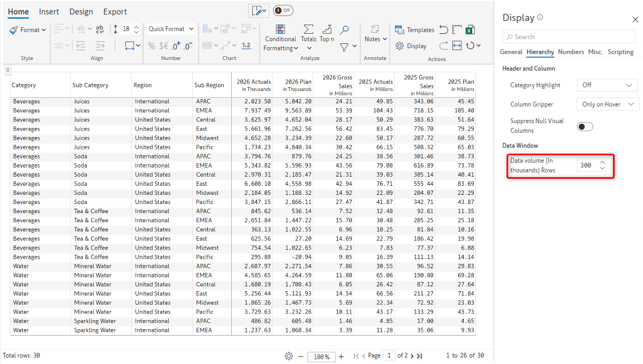Toggle Suppress Null Visual Columns switch

(x=585, y=126)
